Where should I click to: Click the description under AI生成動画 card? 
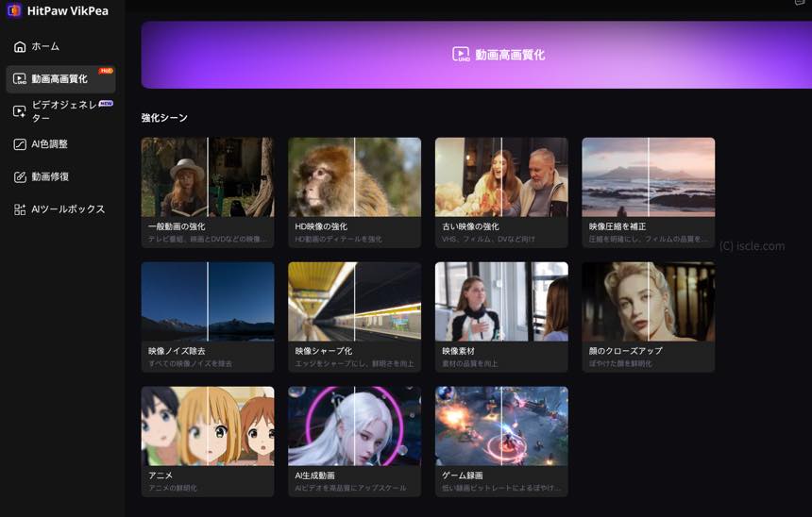[350, 488]
